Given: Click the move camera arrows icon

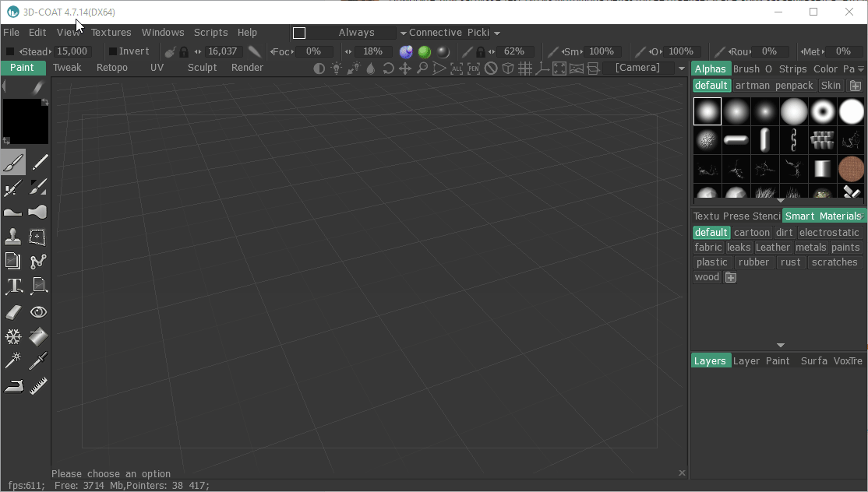Looking at the screenshot, I should [405, 68].
